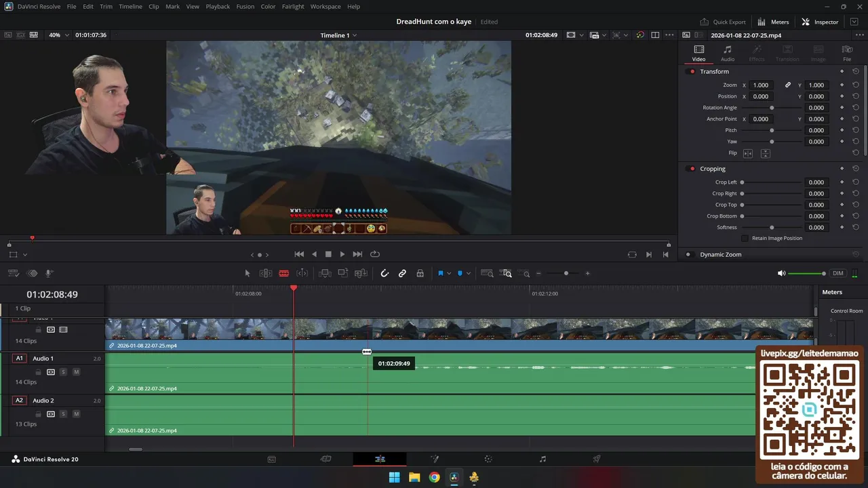Viewport: 868px width, 488px height.
Task: Toggle Position Lock padlock in toolbar
Action: (420, 273)
